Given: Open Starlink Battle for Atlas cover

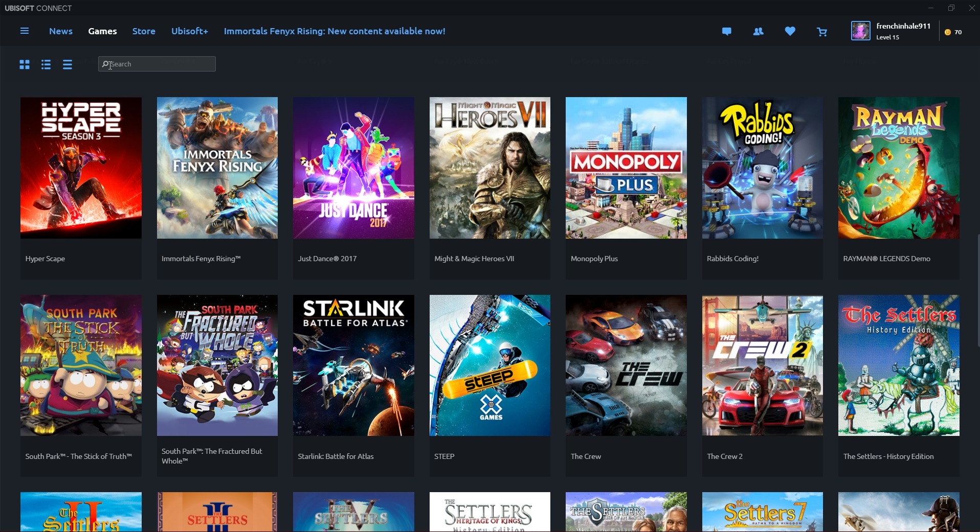Looking at the screenshot, I should pos(353,365).
